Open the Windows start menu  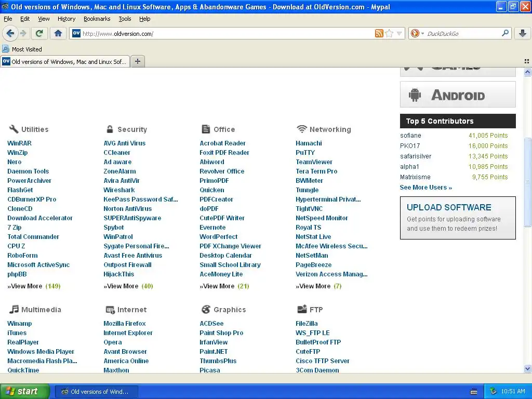[x=24, y=391]
